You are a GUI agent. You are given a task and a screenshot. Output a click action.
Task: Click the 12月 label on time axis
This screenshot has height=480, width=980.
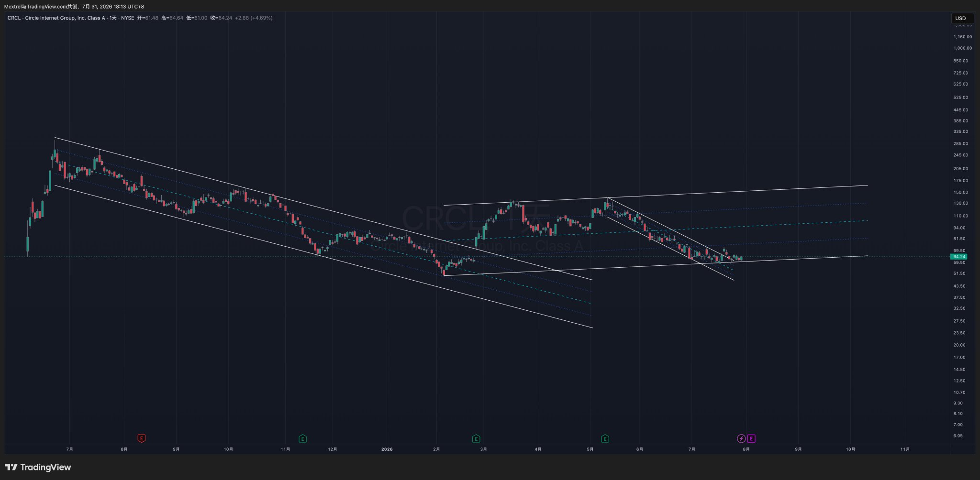click(333, 449)
